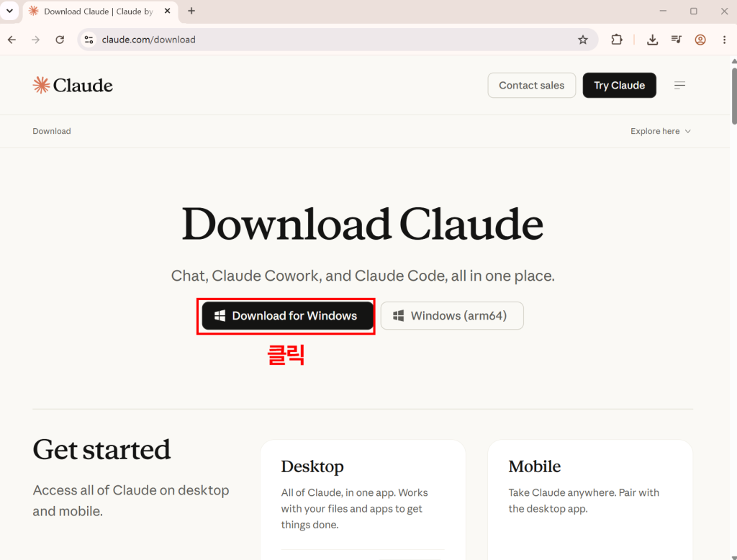Click the Download Claude main heading
The height and width of the screenshot is (560, 737).
[363, 225]
